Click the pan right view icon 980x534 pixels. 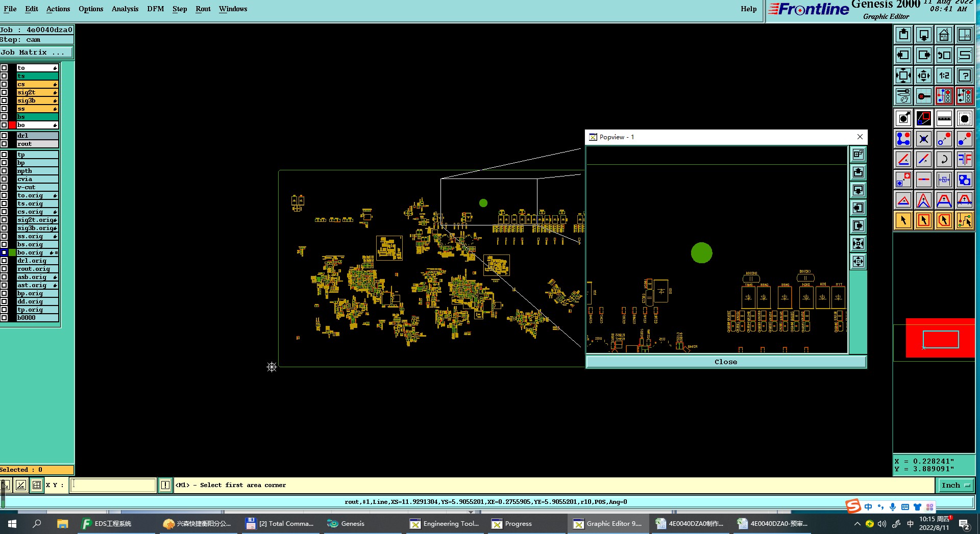(924, 55)
